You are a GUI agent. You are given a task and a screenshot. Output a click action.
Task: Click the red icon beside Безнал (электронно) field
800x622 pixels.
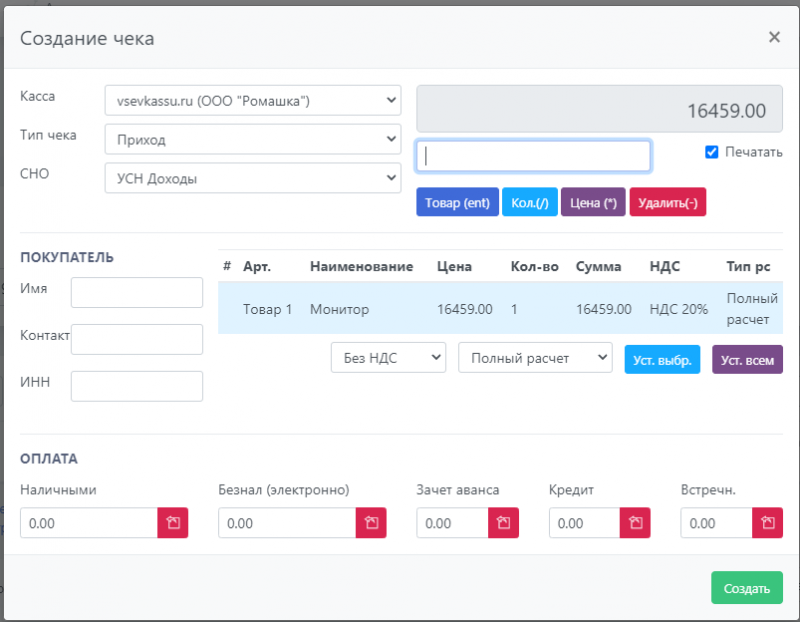pyautogui.click(x=371, y=523)
